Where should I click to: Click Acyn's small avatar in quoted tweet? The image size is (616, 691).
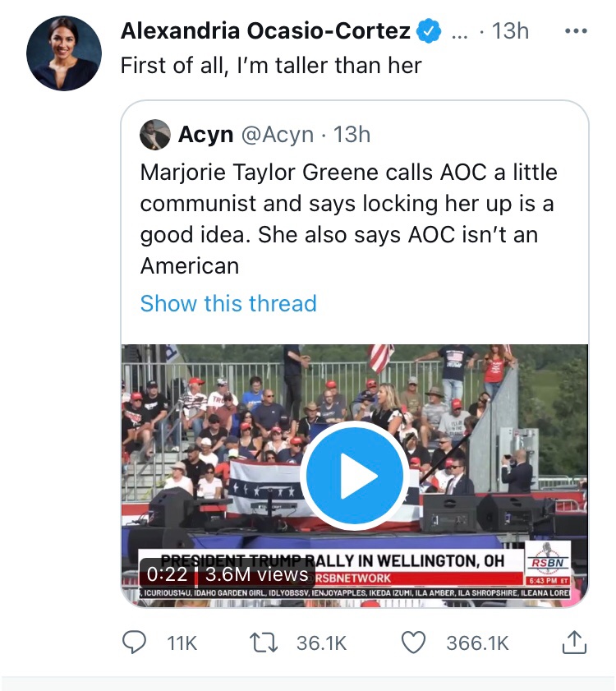click(154, 134)
